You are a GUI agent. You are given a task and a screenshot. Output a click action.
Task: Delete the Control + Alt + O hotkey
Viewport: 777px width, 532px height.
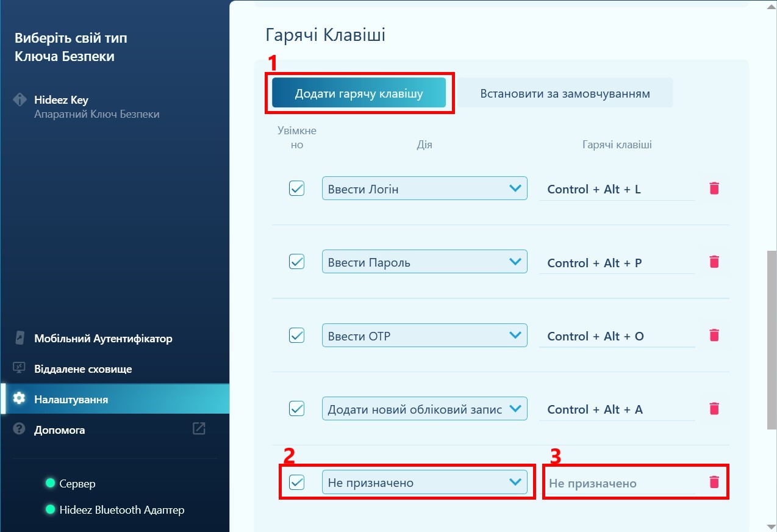click(714, 335)
